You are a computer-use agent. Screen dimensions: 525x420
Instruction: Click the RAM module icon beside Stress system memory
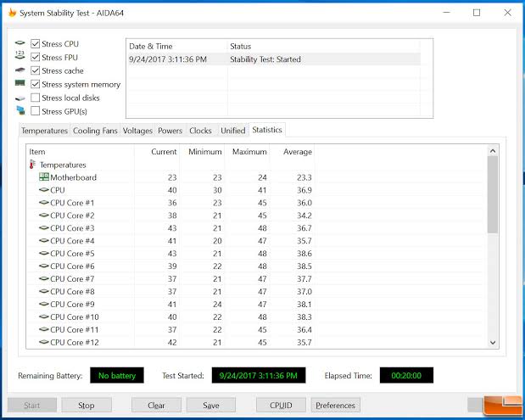(x=20, y=83)
